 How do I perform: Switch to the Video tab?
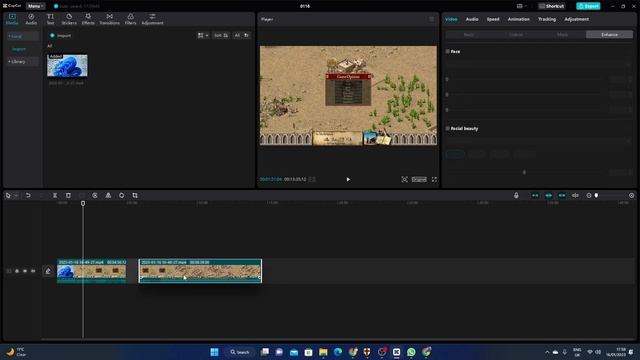click(x=451, y=19)
